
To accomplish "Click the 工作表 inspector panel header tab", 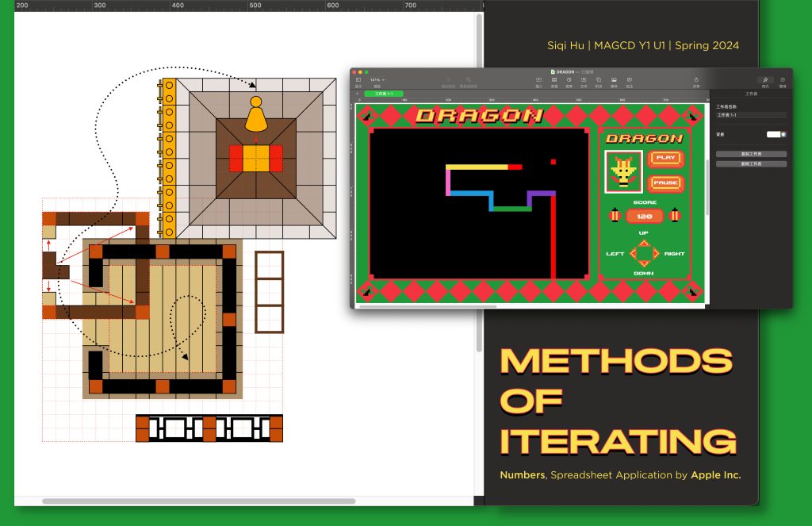I will [750, 94].
